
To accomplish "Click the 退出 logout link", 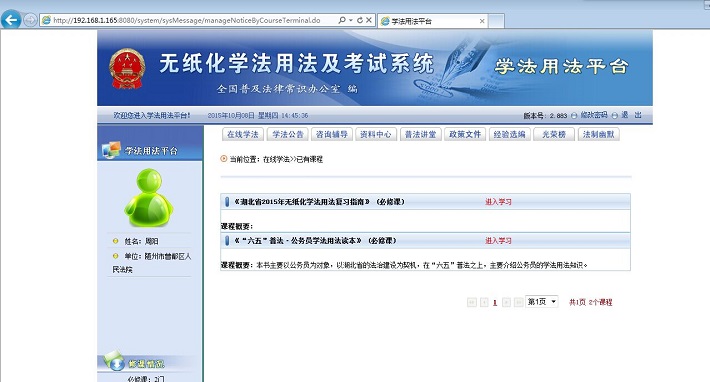I will point(631,115).
